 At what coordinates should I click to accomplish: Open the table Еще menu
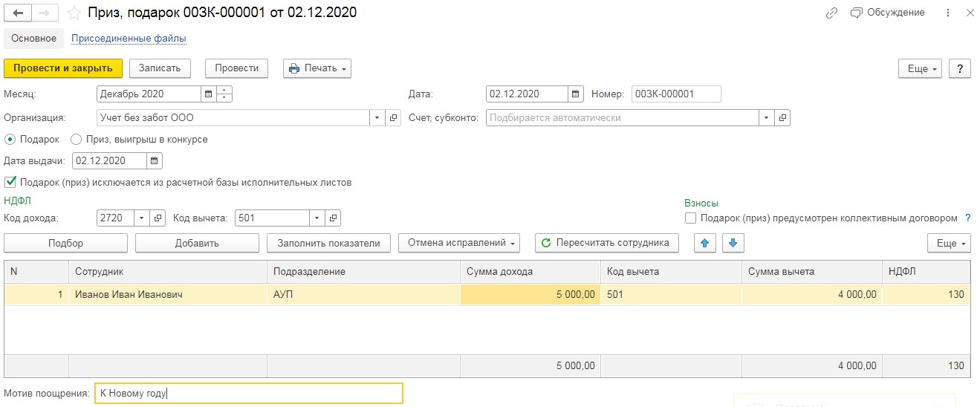[949, 243]
